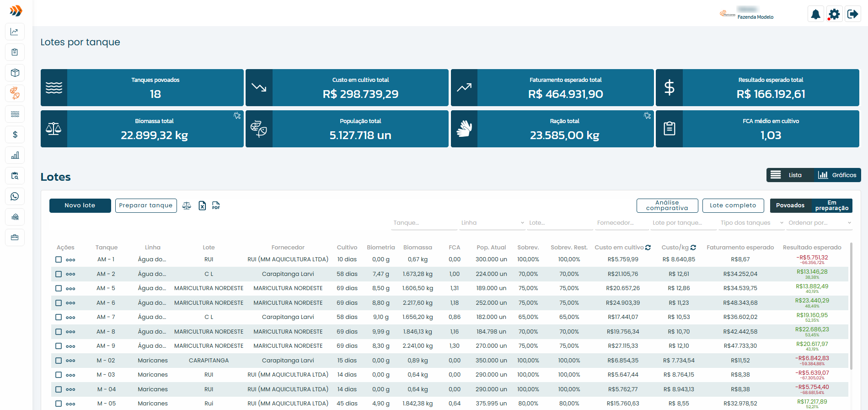
Task: Open the shrimp lots sidebar icon
Action: click(15, 93)
